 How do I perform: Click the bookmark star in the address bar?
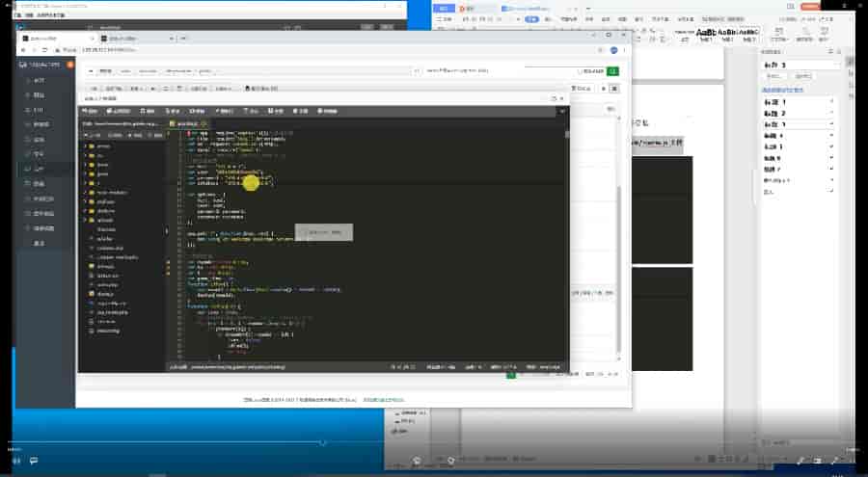tap(598, 49)
